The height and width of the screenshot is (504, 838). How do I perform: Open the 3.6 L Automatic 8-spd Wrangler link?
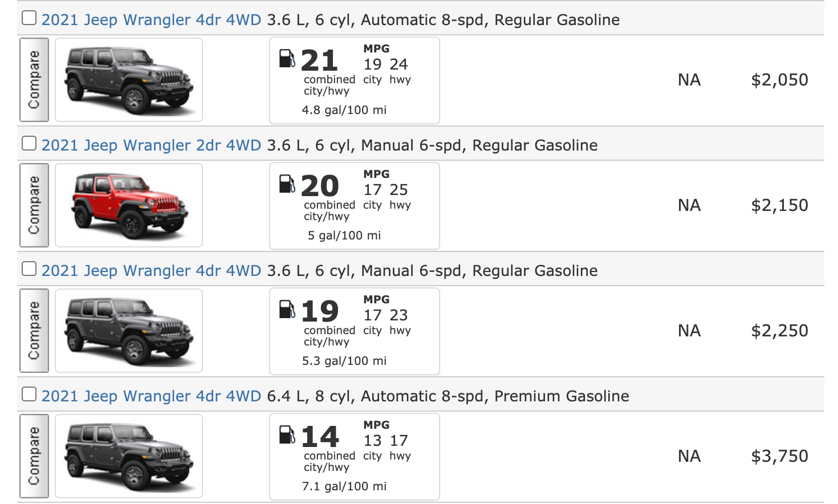tap(151, 20)
